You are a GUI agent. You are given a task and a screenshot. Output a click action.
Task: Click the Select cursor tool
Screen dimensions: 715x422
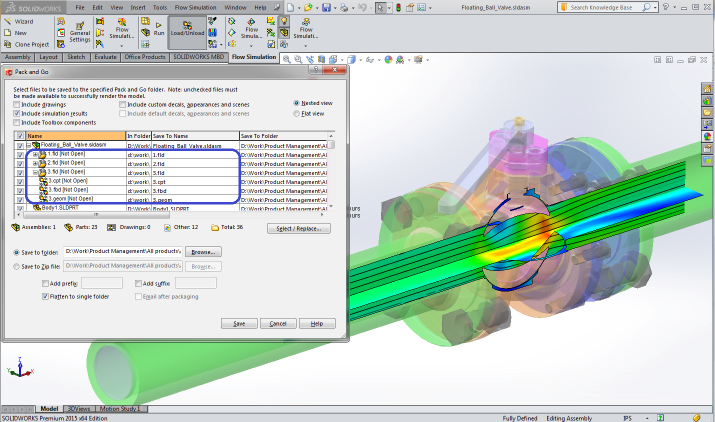[380, 8]
